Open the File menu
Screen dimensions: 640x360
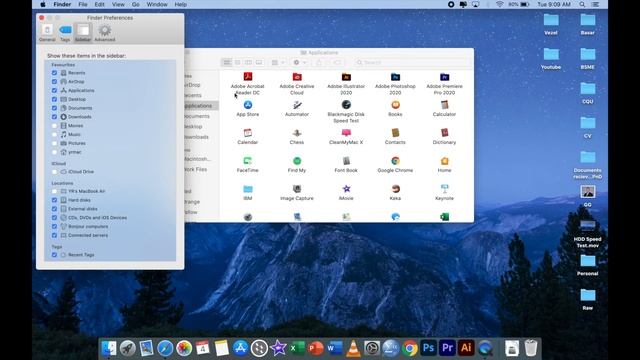83,4
